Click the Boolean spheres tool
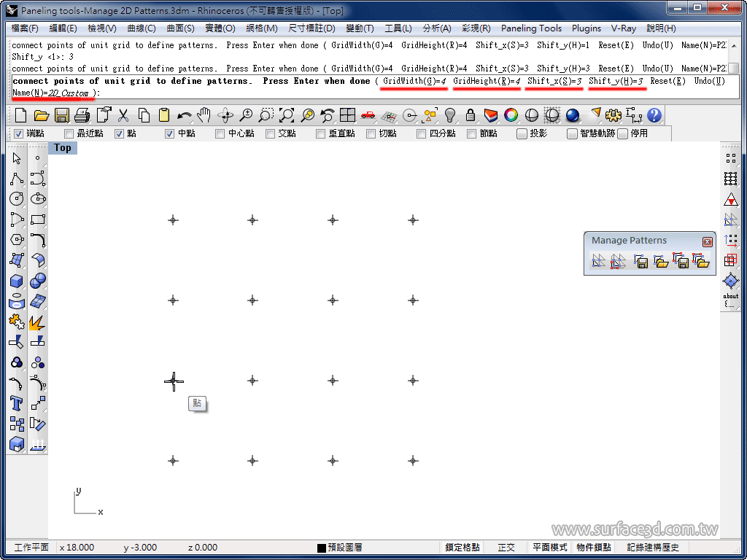This screenshot has height=560, width=747. [38, 281]
